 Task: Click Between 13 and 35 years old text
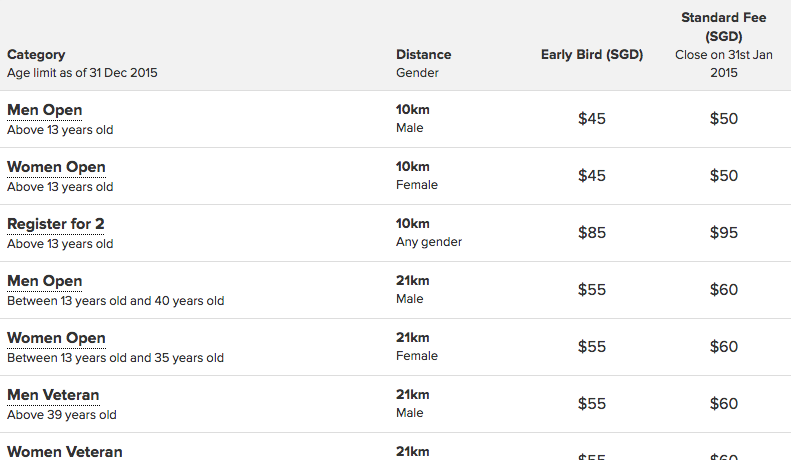tap(116, 358)
